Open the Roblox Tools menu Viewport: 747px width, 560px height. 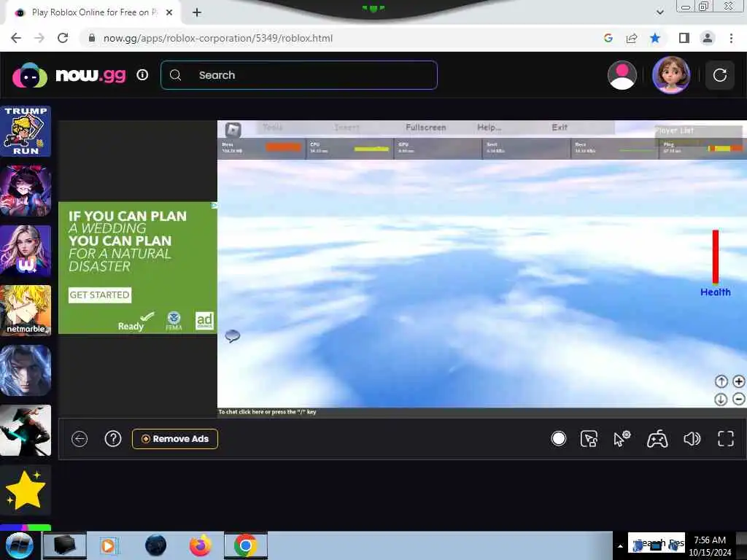(273, 127)
